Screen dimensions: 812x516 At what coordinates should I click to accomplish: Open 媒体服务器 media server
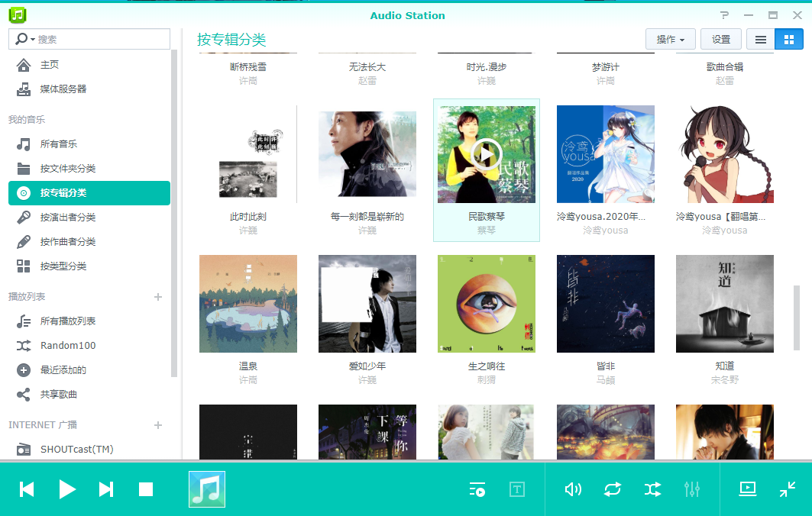(x=89, y=89)
